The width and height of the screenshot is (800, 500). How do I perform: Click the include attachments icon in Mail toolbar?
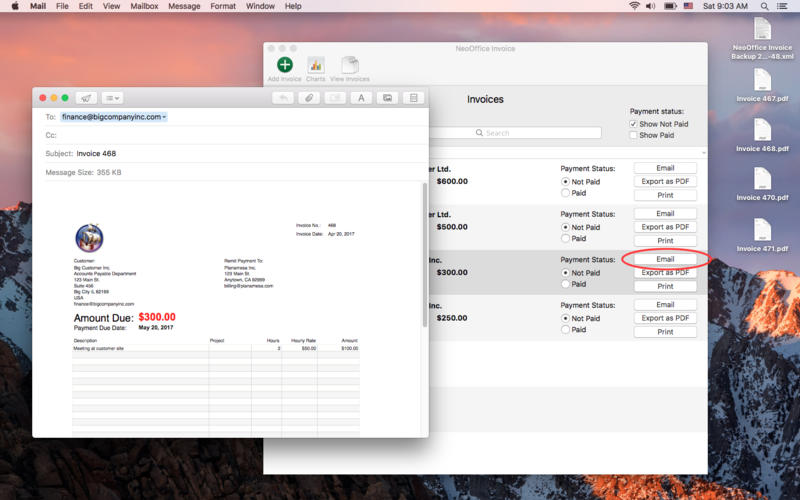coord(335,98)
